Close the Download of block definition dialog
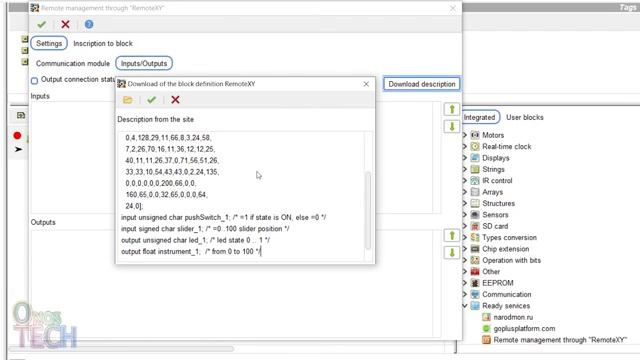The image size is (640, 360). (x=366, y=84)
